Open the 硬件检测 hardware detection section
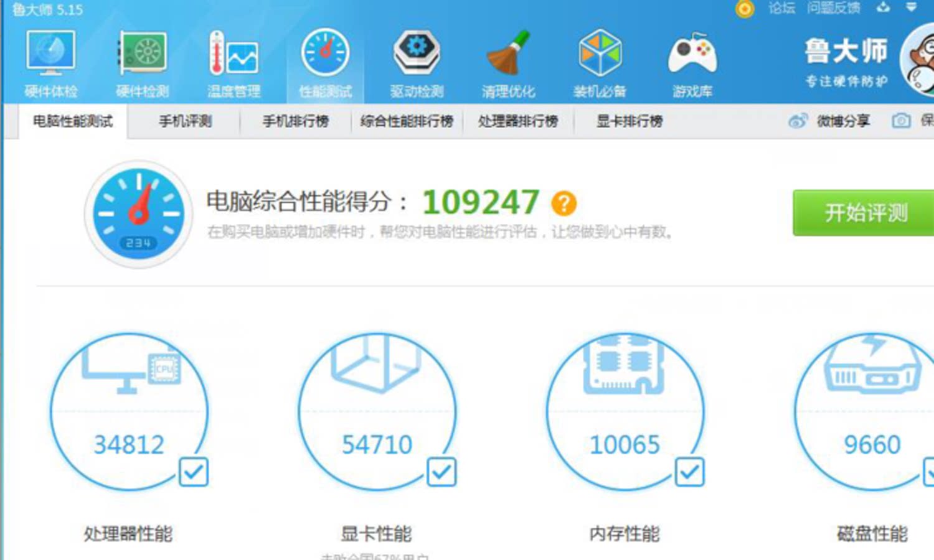Viewport: 934px width, 560px height. (143, 64)
